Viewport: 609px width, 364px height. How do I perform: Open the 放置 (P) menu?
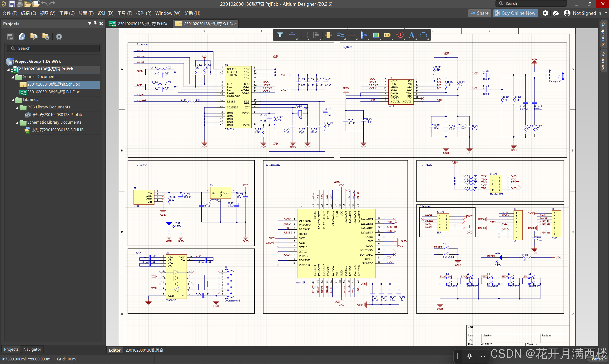pyautogui.click(x=86, y=13)
